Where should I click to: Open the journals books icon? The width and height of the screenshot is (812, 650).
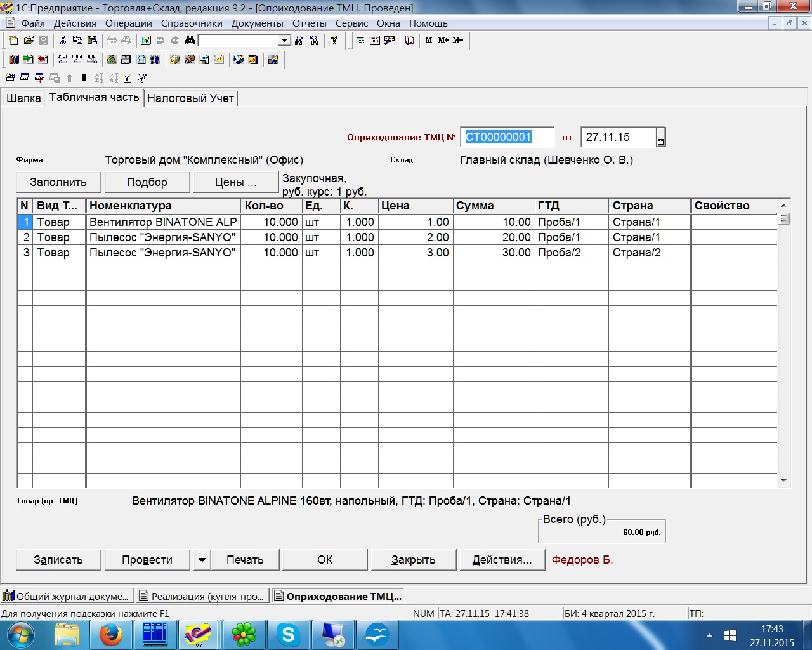click(14, 60)
